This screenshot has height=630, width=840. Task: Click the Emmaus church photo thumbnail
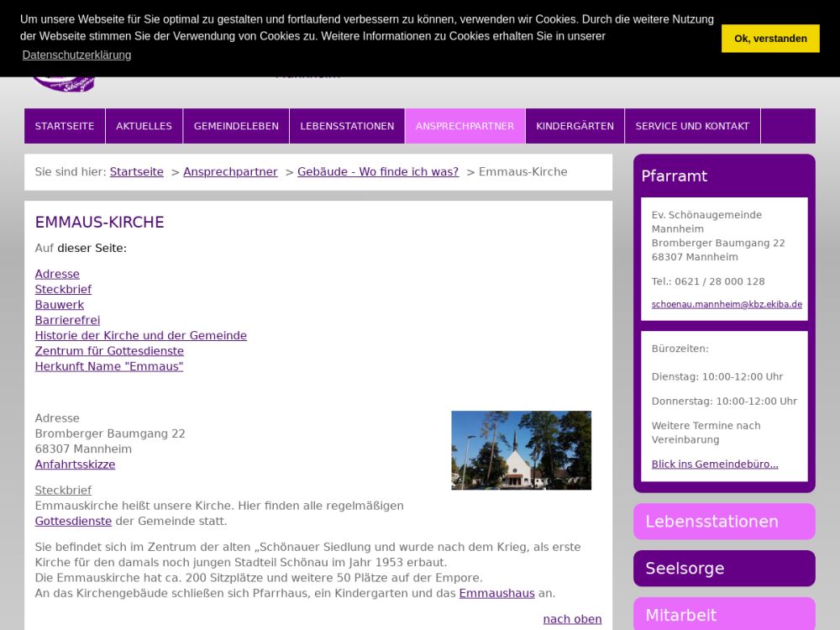(x=521, y=450)
